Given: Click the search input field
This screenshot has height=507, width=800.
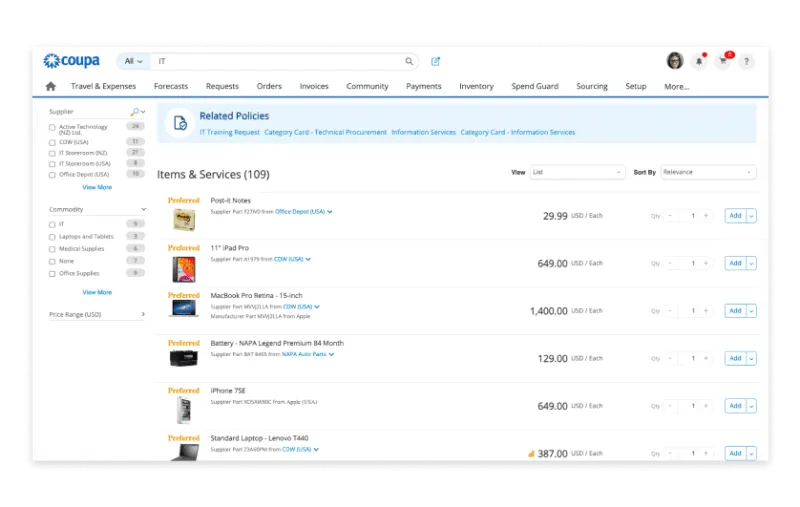Looking at the screenshot, I should click(x=280, y=61).
